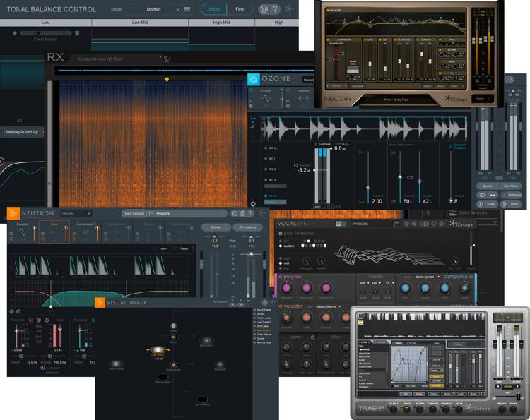
Task: Click the Neutron history icon
Action: point(232,213)
